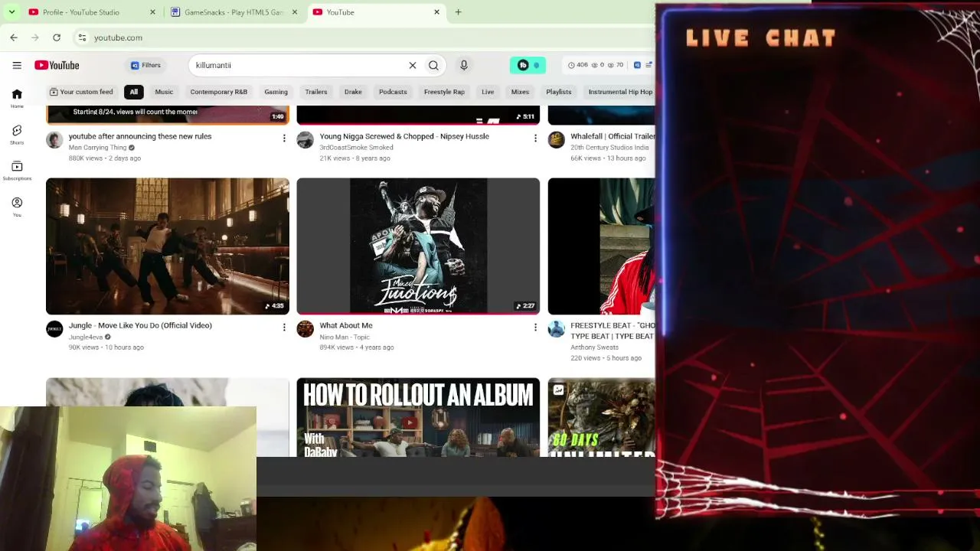
Task: Open a new browser tab
Action: coord(458,12)
